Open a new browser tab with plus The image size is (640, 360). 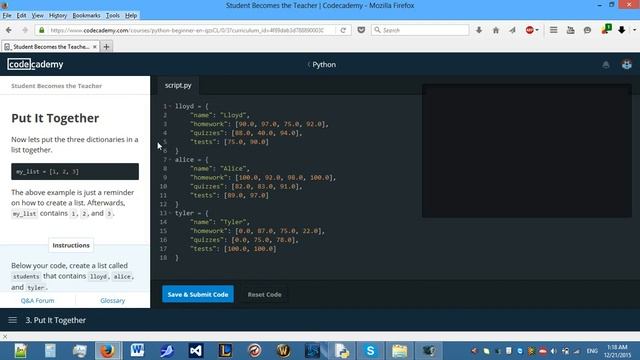point(107,47)
